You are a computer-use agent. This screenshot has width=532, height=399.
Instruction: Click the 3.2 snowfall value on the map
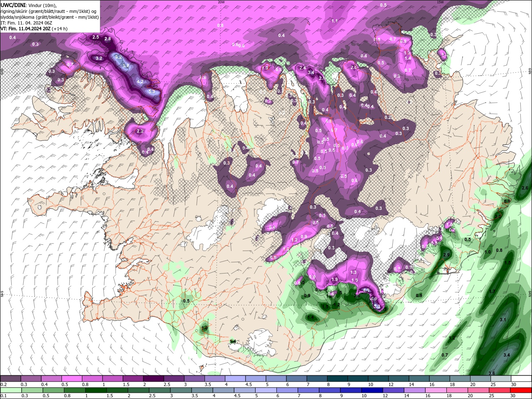tap(99, 59)
